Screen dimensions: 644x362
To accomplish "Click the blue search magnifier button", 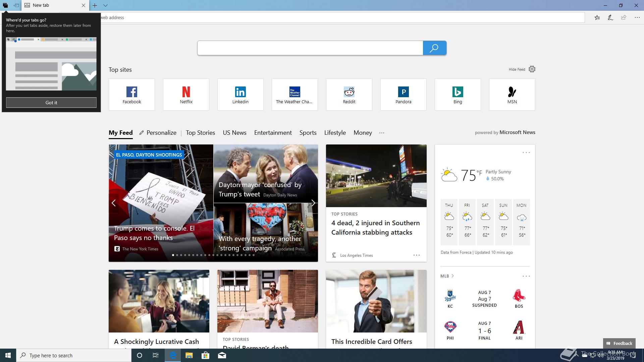I will coord(434,48).
